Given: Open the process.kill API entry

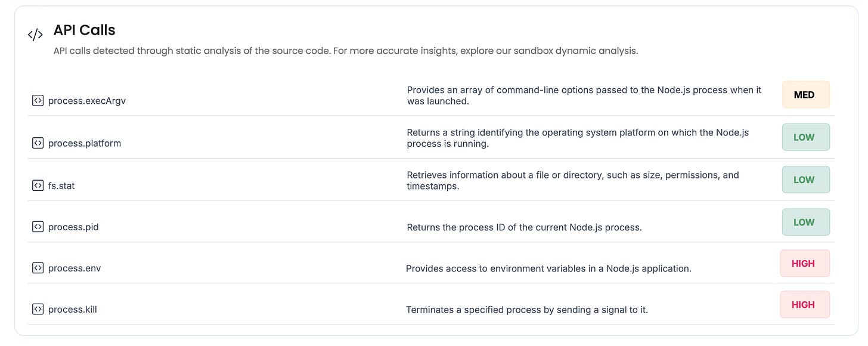Looking at the screenshot, I should [x=73, y=309].
